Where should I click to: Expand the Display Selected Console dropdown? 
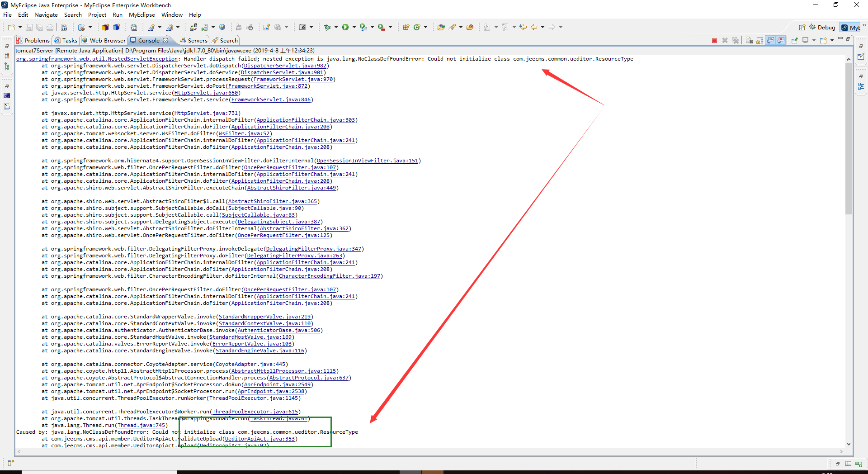pos(814,41)
